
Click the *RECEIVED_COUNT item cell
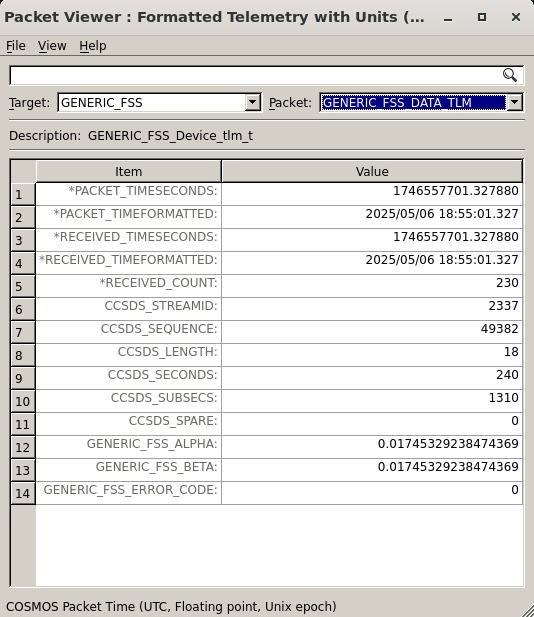coord(129,286)
